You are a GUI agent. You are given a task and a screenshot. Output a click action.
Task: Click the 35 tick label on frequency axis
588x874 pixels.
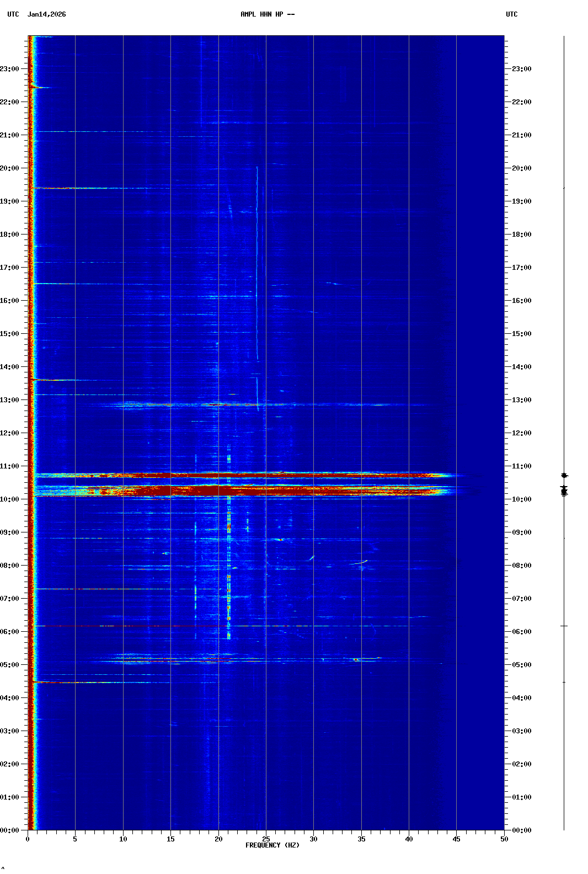click(x=361, y=839)
